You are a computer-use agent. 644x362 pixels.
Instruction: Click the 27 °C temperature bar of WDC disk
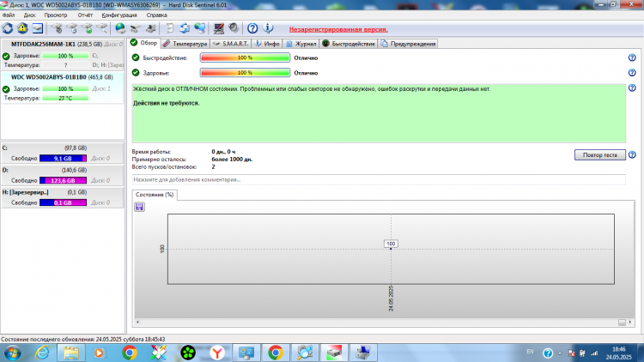tap(65, 98)
